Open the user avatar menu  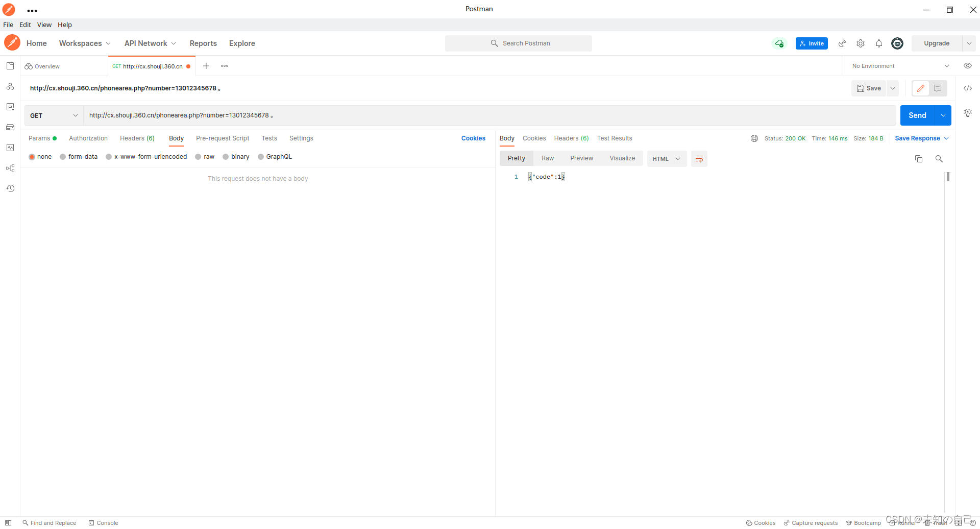click(x=897, y=43)
